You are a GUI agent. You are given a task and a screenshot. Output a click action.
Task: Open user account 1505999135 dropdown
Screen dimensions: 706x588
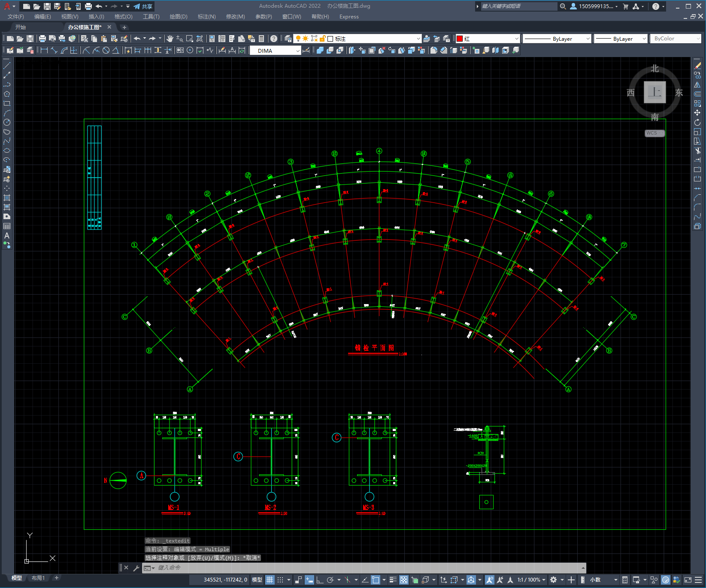594,6
